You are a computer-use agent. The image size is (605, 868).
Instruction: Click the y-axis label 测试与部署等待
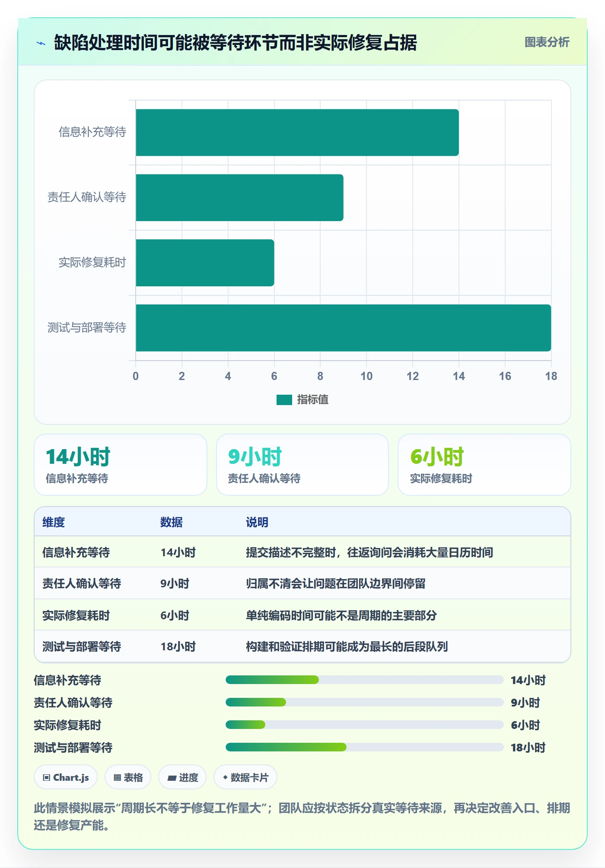point(87,328)
